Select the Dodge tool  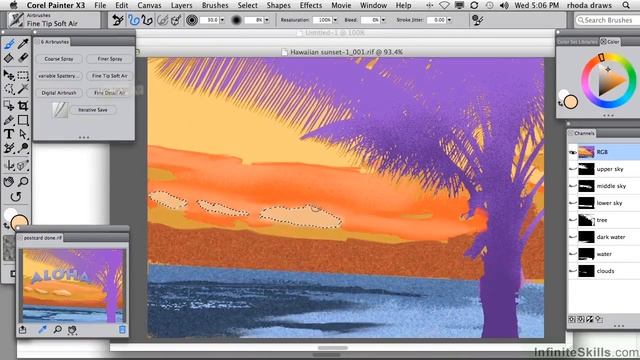23,148
